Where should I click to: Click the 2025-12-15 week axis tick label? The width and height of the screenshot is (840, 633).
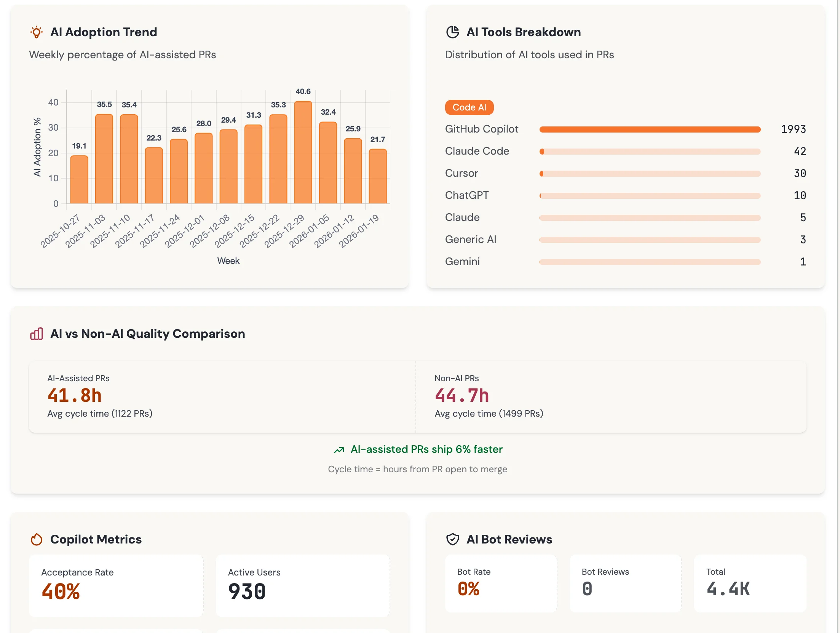235,231
